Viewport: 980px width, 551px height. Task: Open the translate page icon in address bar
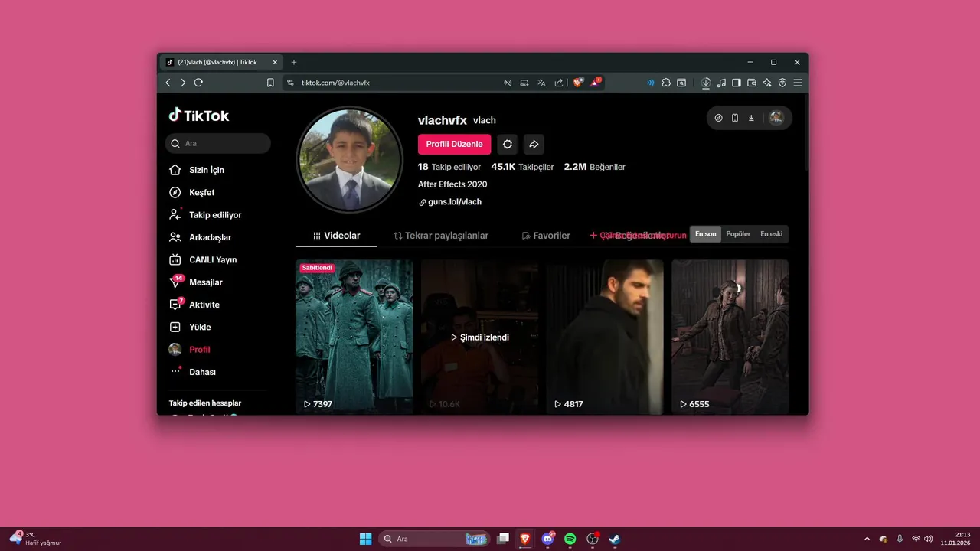(541, 83)
